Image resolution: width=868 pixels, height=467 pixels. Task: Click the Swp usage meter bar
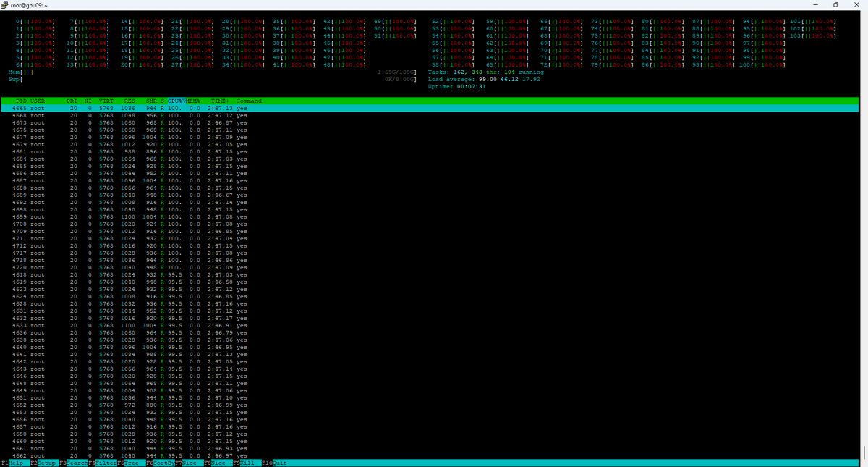tap(213, 80)
